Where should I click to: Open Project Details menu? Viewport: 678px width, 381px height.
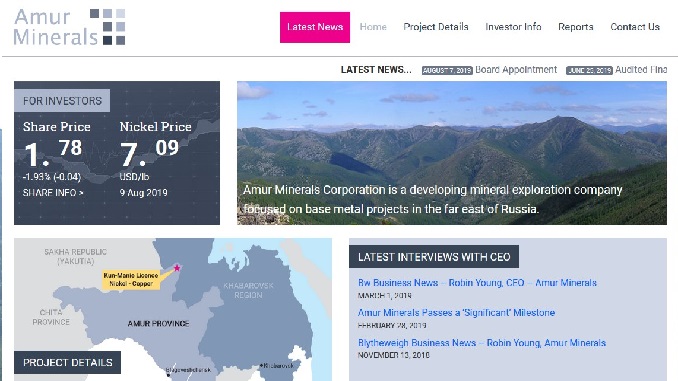[436, 27]
